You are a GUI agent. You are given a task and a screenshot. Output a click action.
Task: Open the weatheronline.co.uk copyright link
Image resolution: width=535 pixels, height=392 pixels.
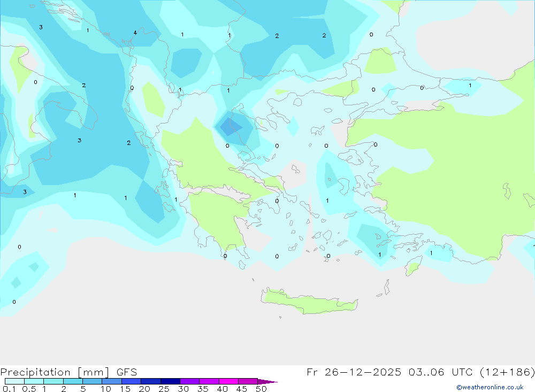[490, 387]
